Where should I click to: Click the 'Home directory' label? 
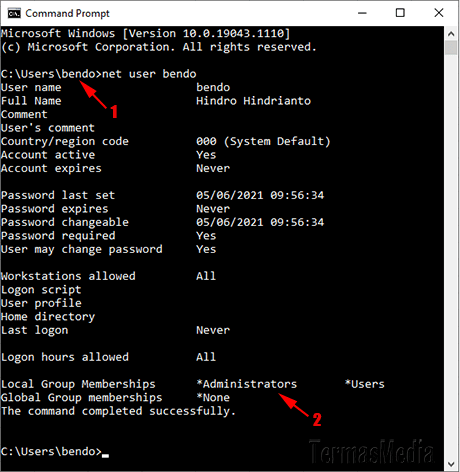(x=48, y=317)
